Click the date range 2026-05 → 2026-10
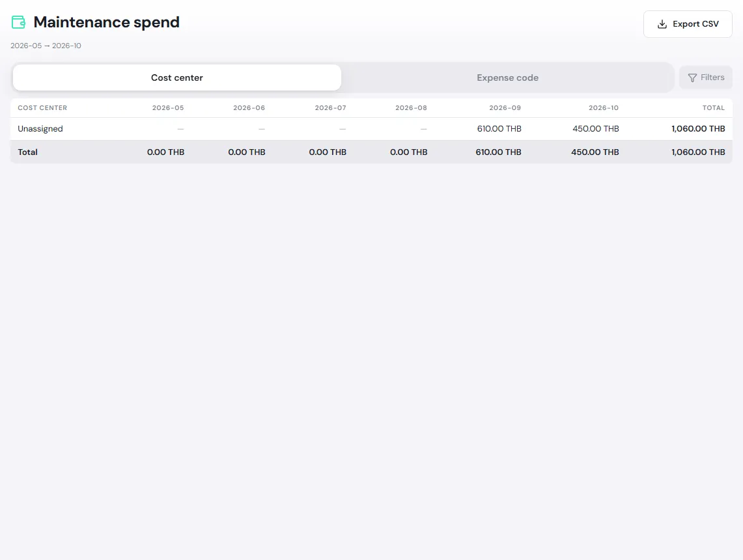 [46, 46]
